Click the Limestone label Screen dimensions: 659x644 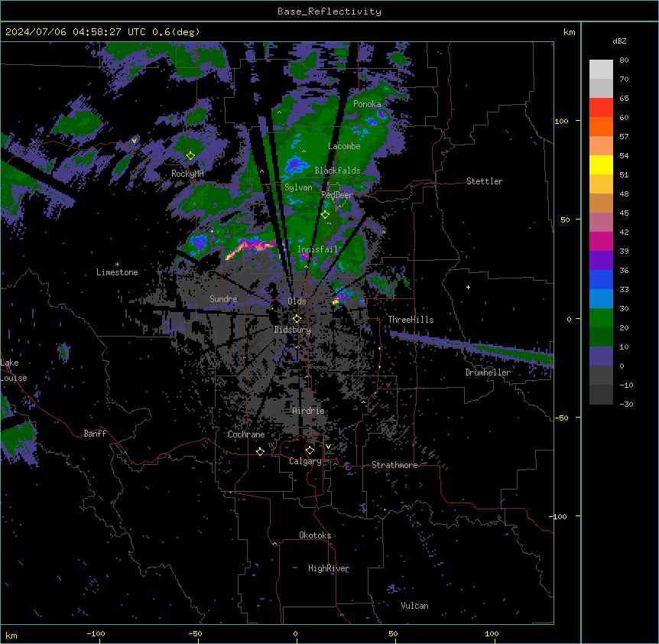coord(117,272)
